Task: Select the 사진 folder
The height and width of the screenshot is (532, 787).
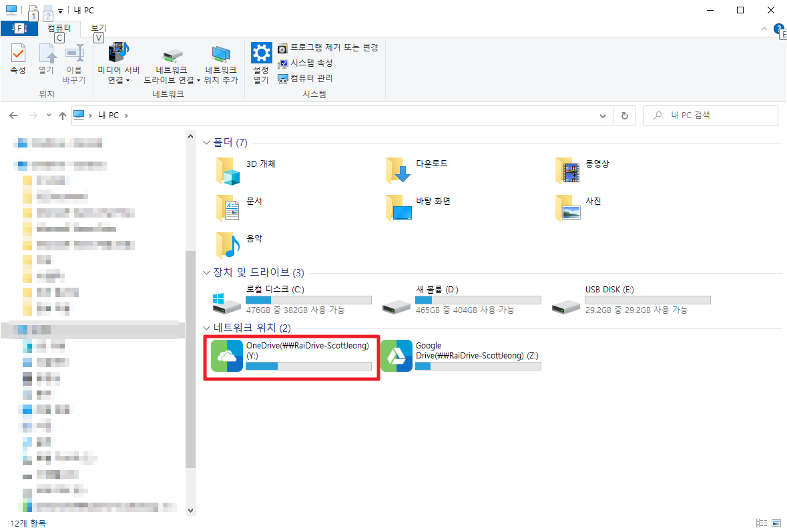Action: pos(578,208)
